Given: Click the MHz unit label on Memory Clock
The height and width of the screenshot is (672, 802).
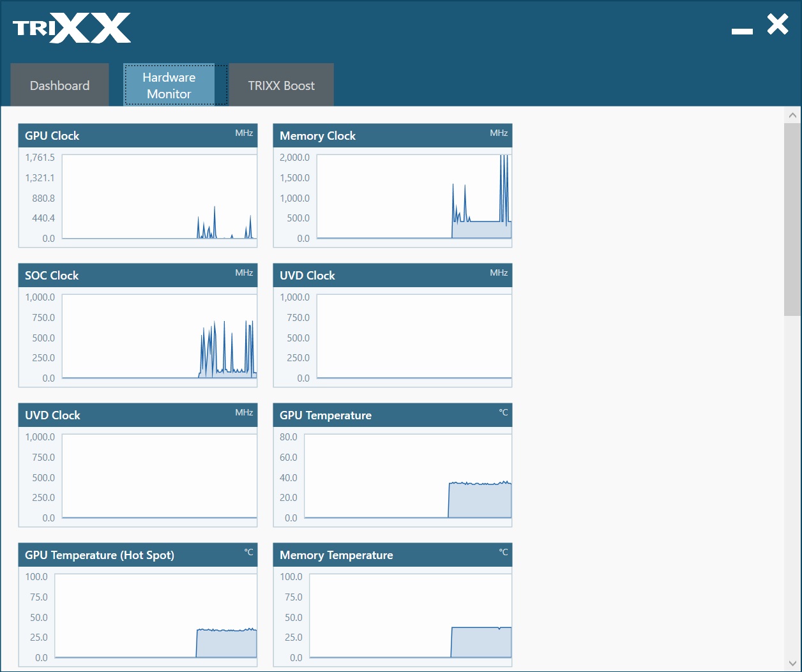Looking at the screenshot, I should (499, 133).
